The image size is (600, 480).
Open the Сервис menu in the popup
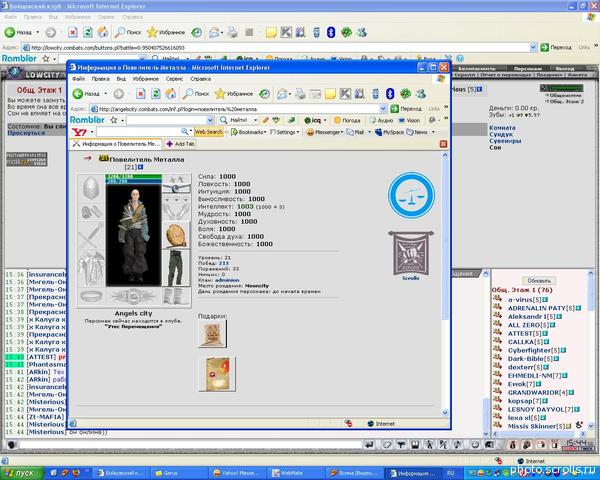point(174,79)
